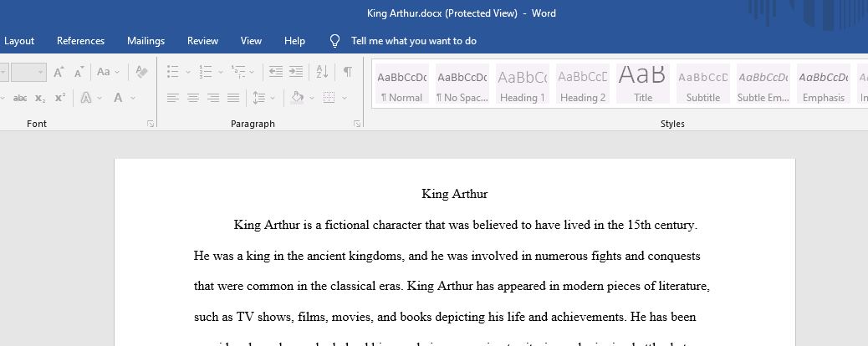Click the words 'classical eras'
The width and height of the screenshot is (868, 346).
(x=366, y=287)
